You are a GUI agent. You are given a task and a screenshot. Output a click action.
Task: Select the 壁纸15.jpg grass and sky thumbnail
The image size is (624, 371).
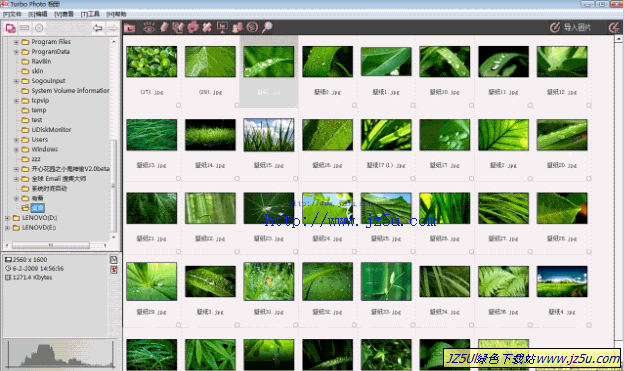tap(269, 135)
